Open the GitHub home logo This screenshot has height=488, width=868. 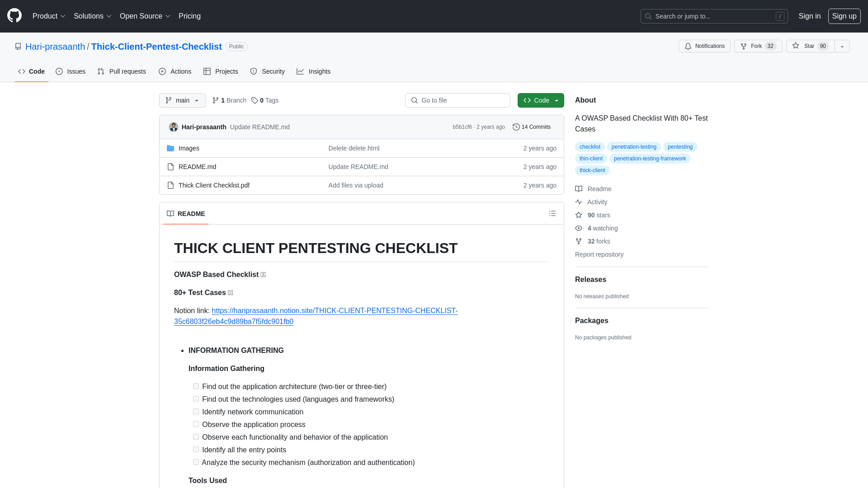click(x=14, y=16)
